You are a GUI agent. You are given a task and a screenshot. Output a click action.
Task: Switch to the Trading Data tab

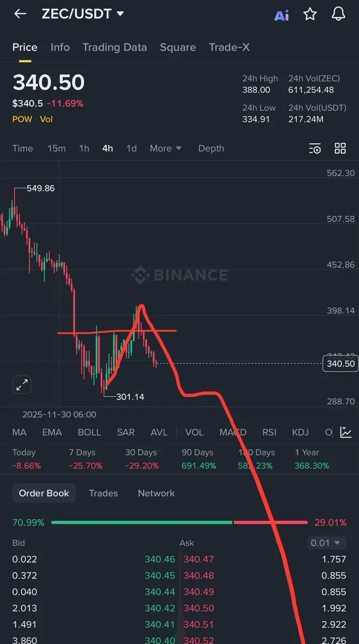[114, 47]
